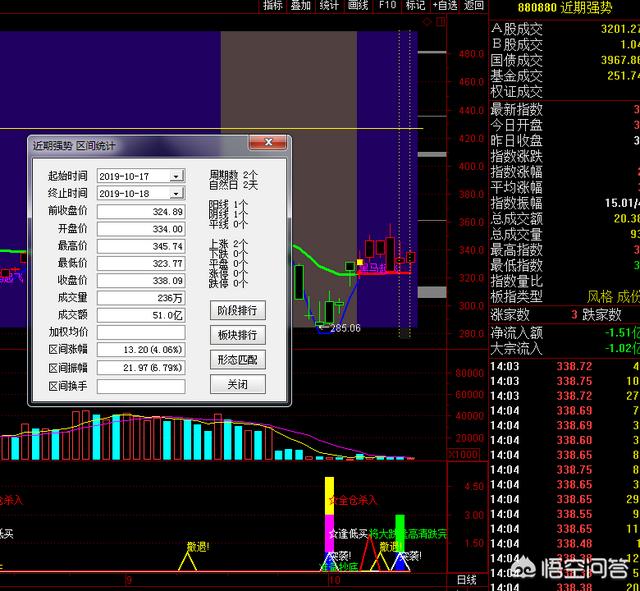Click the 区间换手 empty field
This screenshot has width=640, height=591.
coord(141,386)
